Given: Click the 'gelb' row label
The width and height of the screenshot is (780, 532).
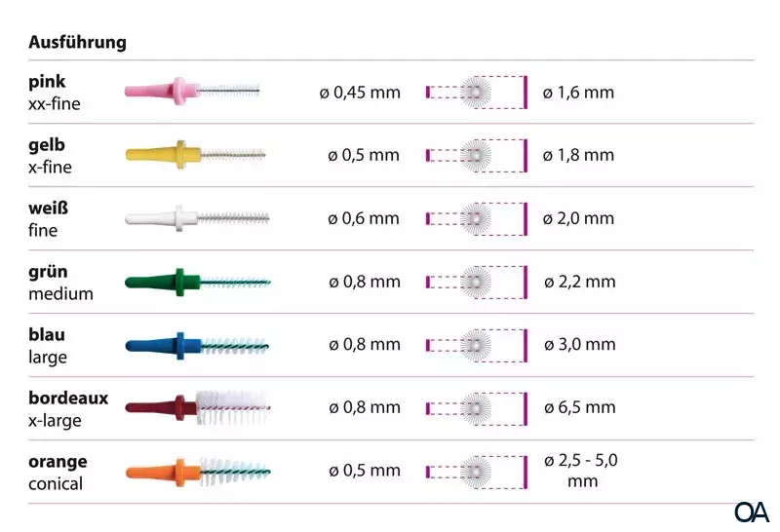Looking at the screenshot, I should tap(47, 145).
